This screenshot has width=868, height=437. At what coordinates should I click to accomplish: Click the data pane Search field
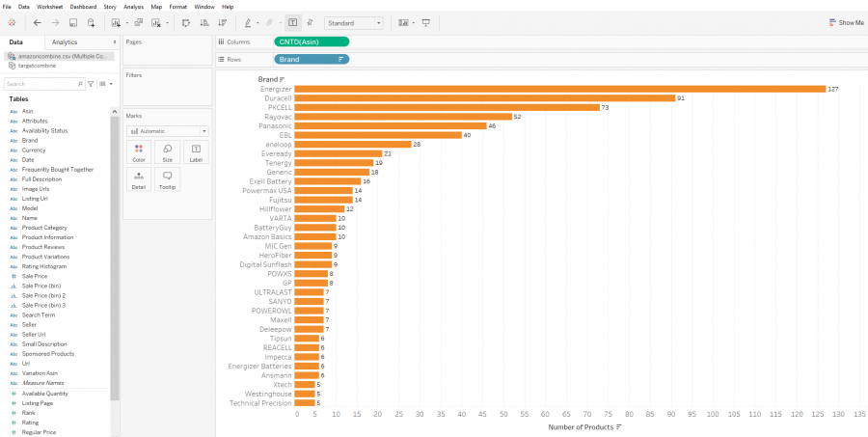41,84
